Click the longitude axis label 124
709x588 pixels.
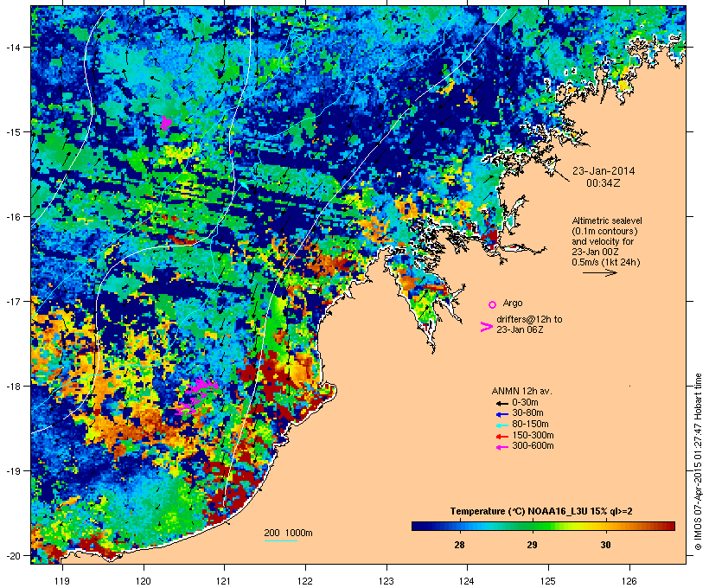tap(467, 581)
